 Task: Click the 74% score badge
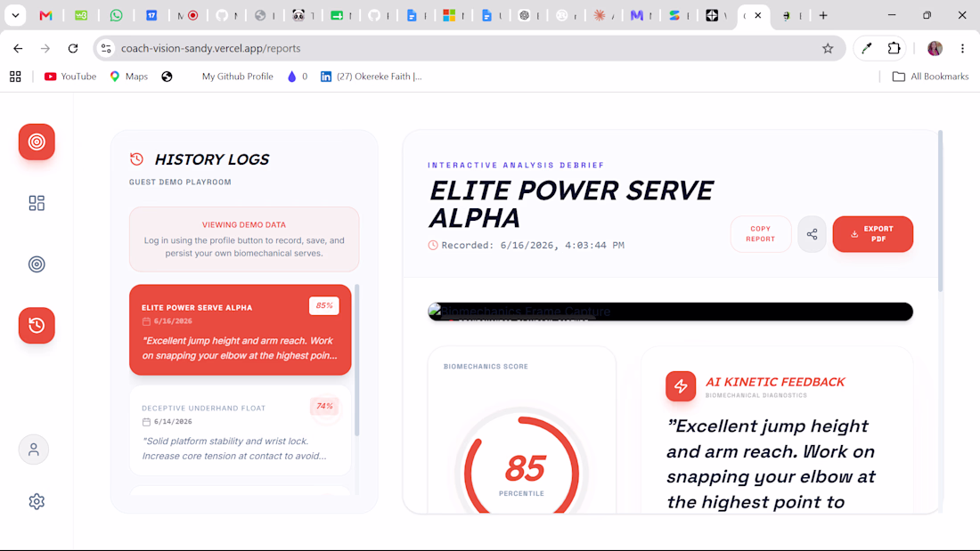point(324,406)
